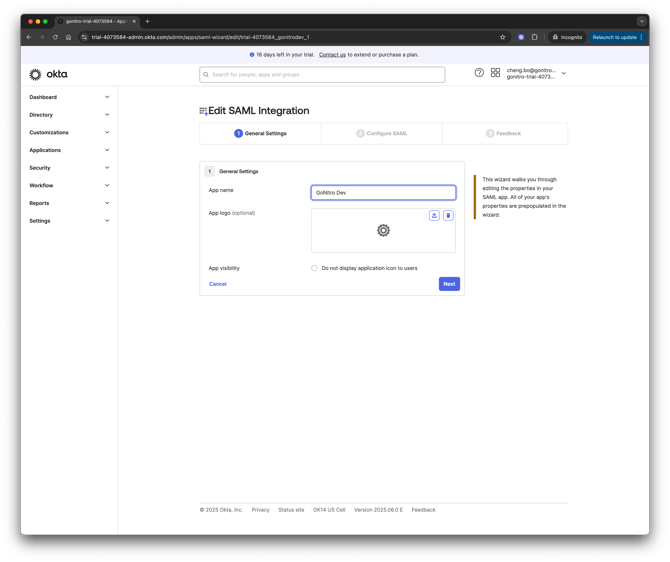The image size is (670, 562).
Task: Focus the App name text field
Action: [383, 192]
